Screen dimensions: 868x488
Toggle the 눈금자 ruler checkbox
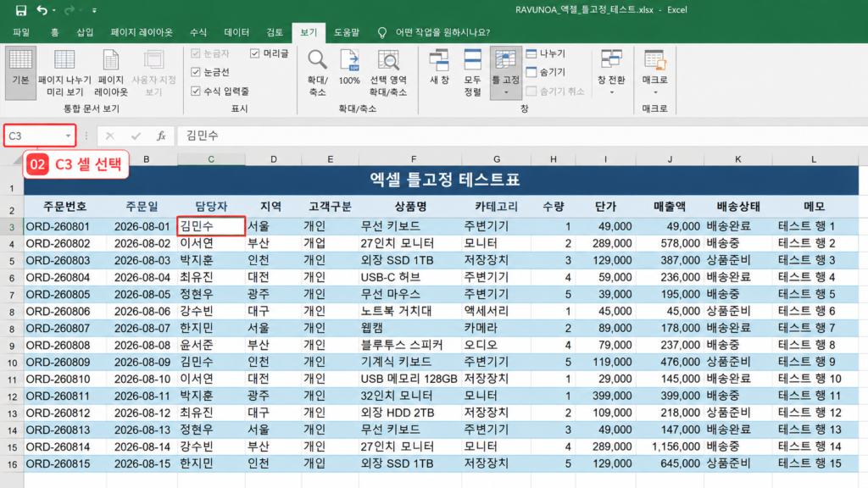click(x=196, y=53)
